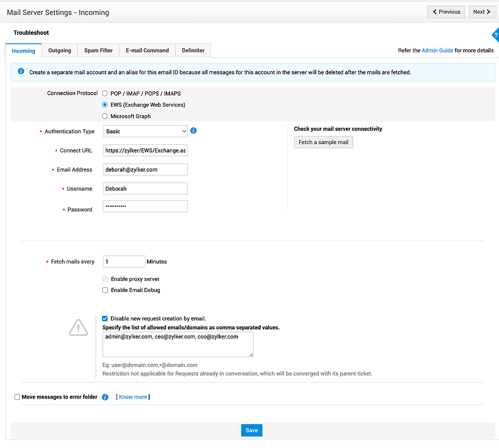
Task: Open the Authentication Type dropdown
Action: pyautogui.click(x=145, y=131)
